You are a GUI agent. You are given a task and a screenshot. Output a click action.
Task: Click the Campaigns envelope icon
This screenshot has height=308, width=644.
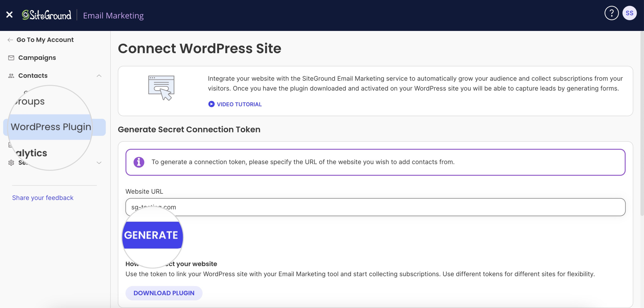[11, 58]
